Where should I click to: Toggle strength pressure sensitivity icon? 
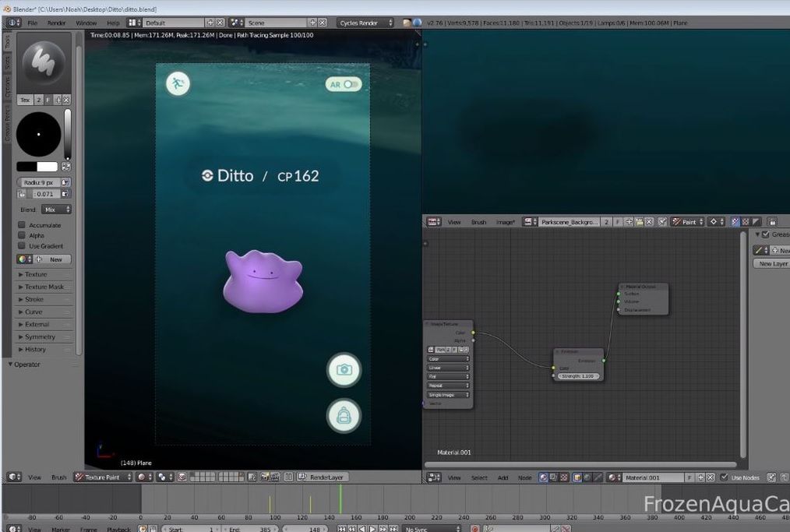[x=65, y=194]
